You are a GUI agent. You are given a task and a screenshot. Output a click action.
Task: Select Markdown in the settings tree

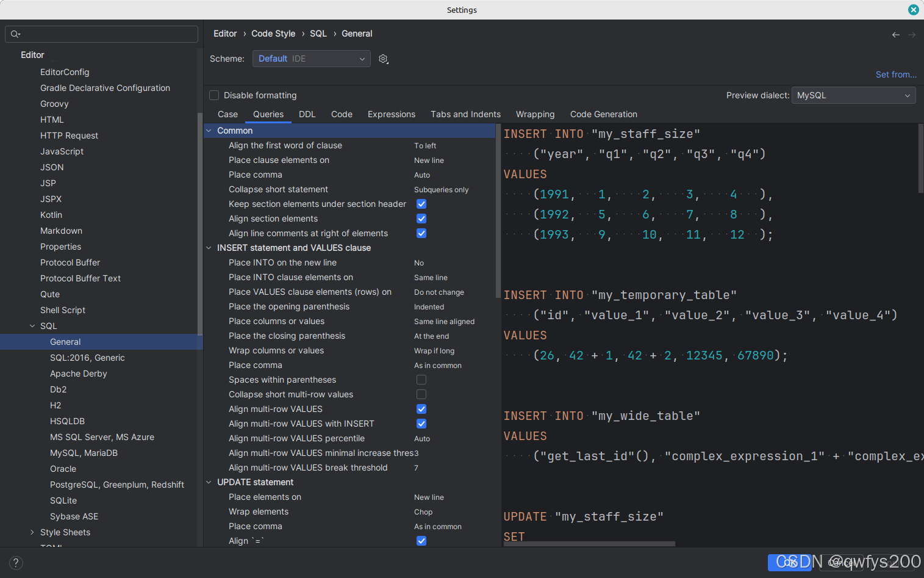click(61, 231)
